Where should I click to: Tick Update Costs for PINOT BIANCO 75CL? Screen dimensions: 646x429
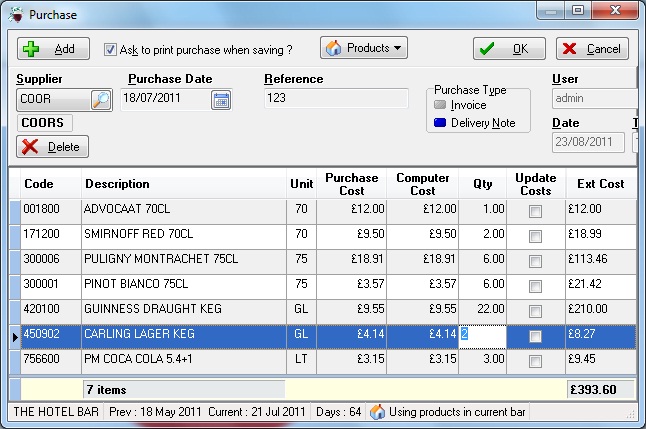[535, 286]
